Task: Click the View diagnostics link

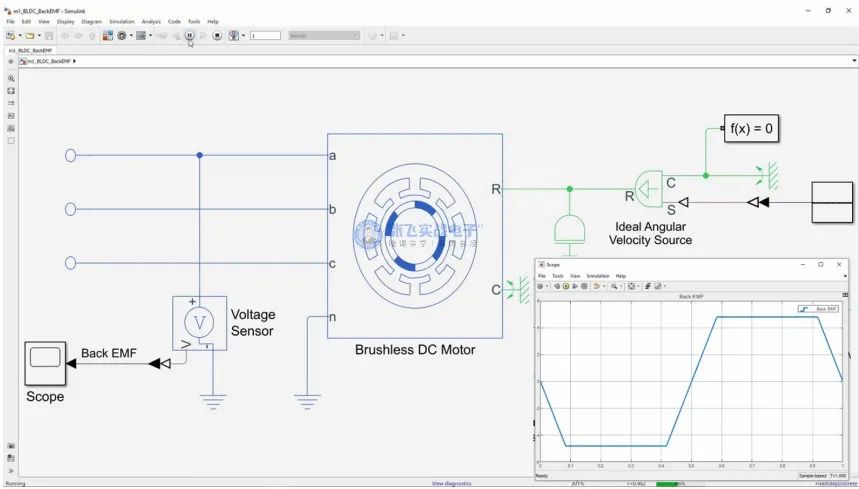Action: point(451,483)
